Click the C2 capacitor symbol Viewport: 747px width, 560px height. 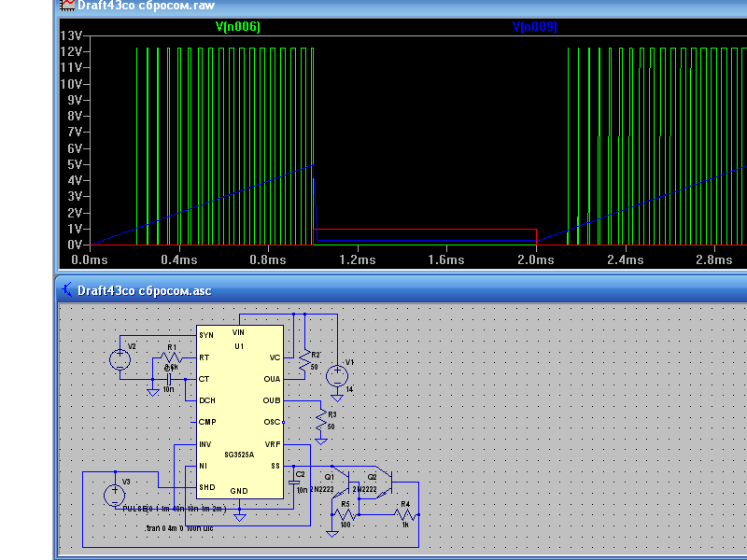coord(294,482)
